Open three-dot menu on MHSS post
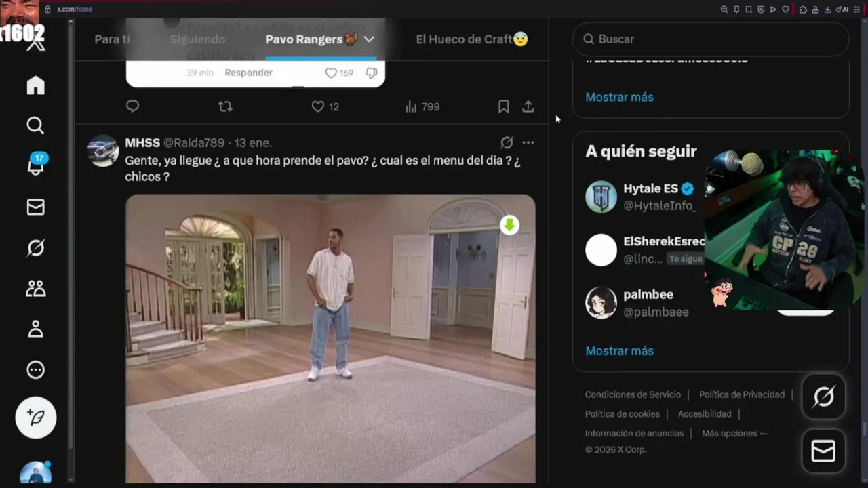 (x=528, y=142)
